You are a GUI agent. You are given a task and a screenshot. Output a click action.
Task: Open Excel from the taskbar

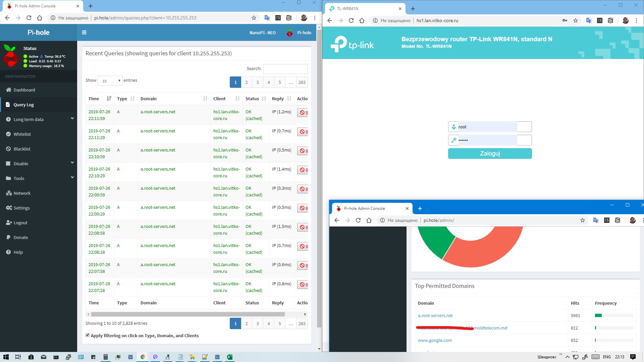point(229,357)
